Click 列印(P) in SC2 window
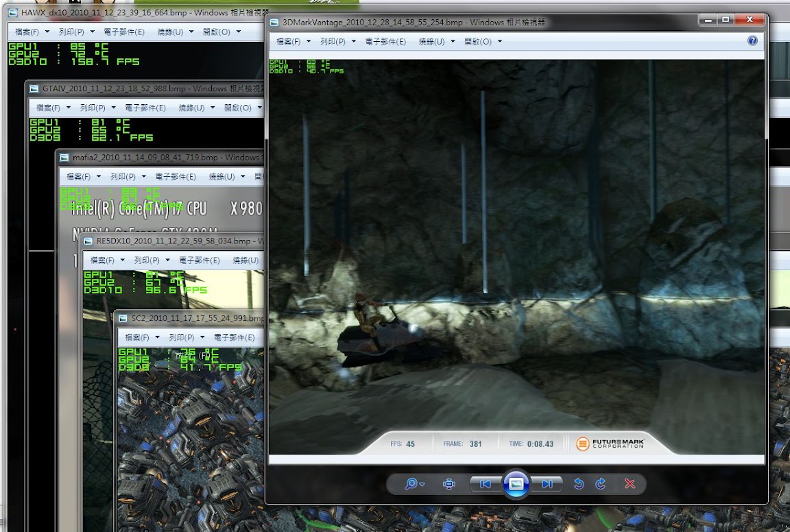This screenshot has width=790, height=532. 181,337
